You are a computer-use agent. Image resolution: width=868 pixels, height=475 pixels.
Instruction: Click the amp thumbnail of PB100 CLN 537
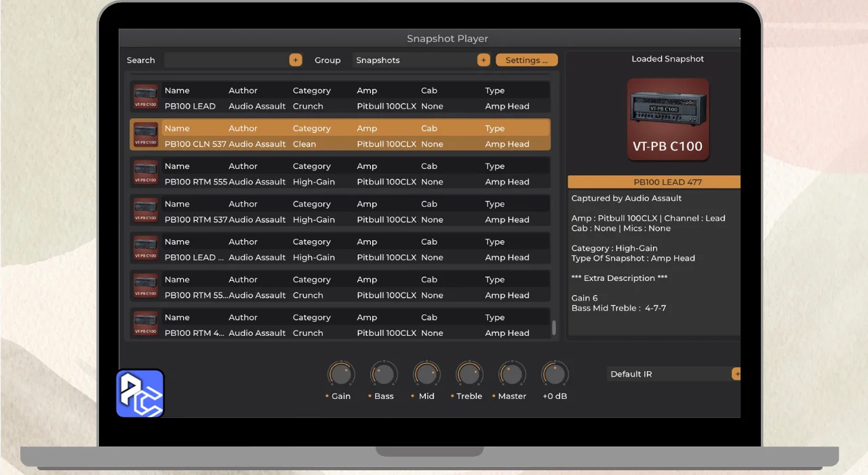coord(146,135)
